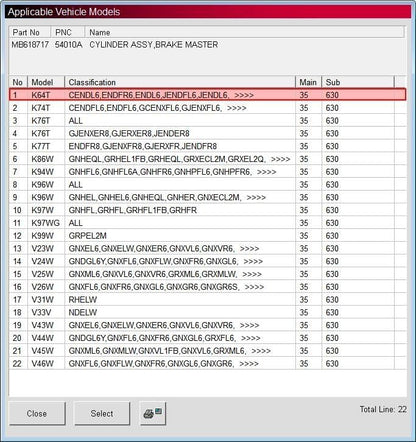Select row 3, K76T ALL
The height and width of the screenshot is (442, 416).
[x=207, y=121]
